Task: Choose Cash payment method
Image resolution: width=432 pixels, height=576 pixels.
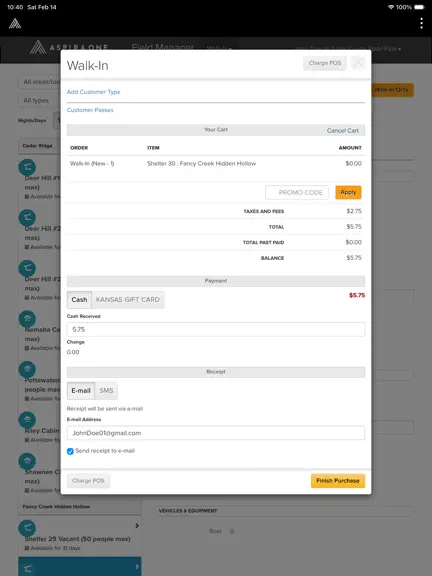Action: pyautogui.click(x=79, y=300)
